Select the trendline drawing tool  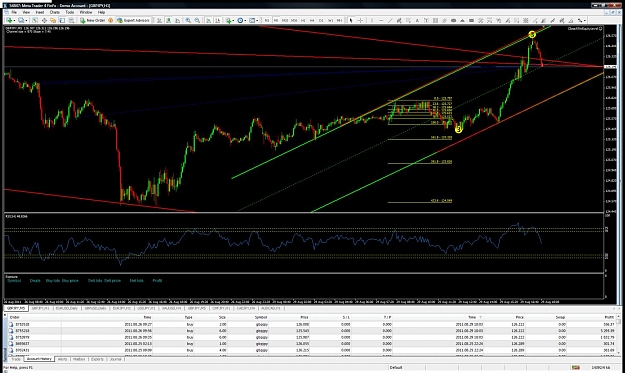(390, 20)
